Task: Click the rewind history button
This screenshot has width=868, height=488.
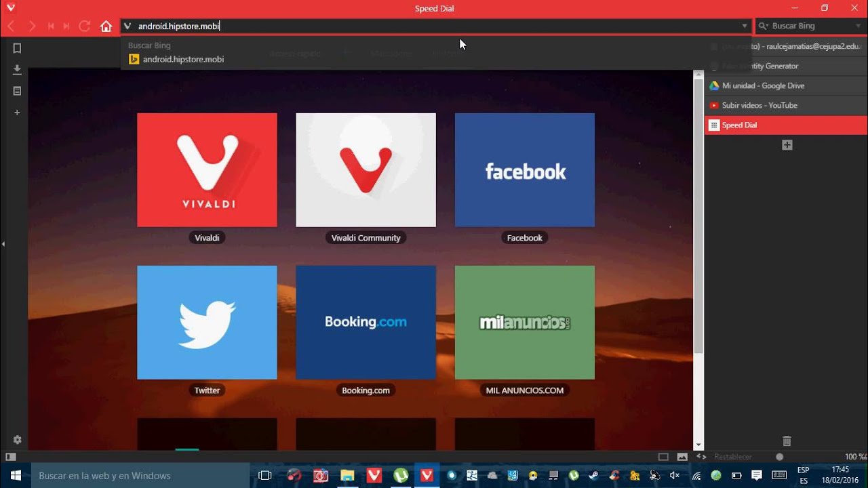Action: 51,26
